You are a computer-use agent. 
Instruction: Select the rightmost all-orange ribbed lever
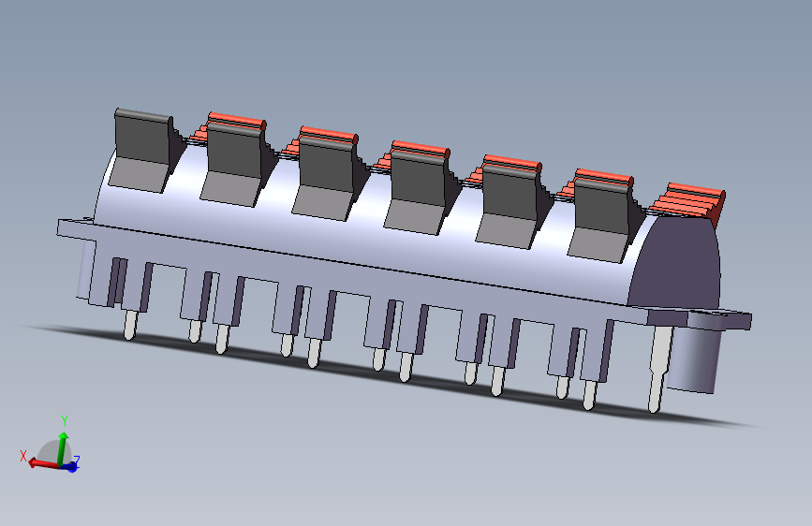[688, 202]
